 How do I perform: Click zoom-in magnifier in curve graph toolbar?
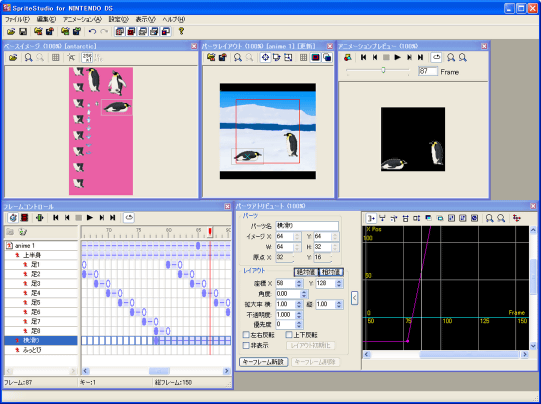point(489,218)
